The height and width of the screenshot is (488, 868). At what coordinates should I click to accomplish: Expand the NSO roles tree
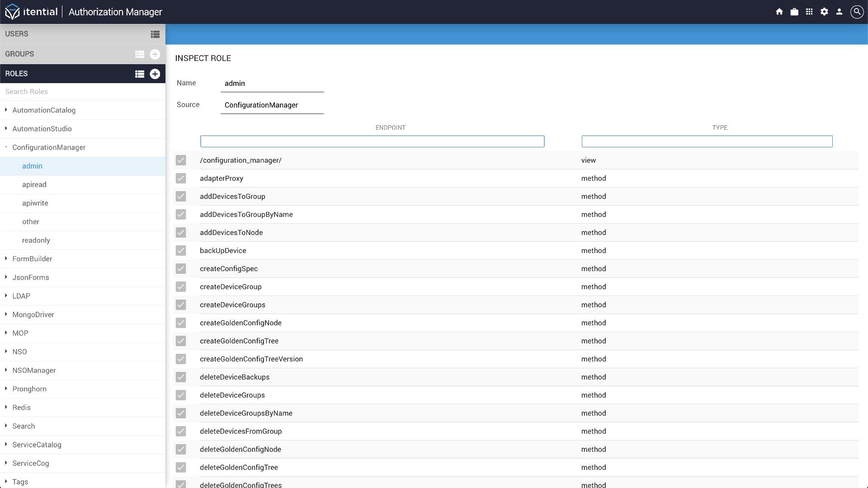tap(6, 351)
